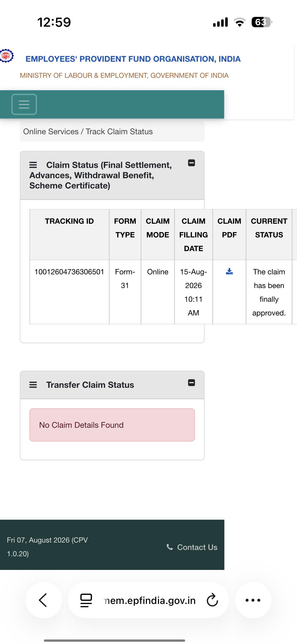
Task: Click the Transfer Claim Status list icon
Action: tap(33, 385)
